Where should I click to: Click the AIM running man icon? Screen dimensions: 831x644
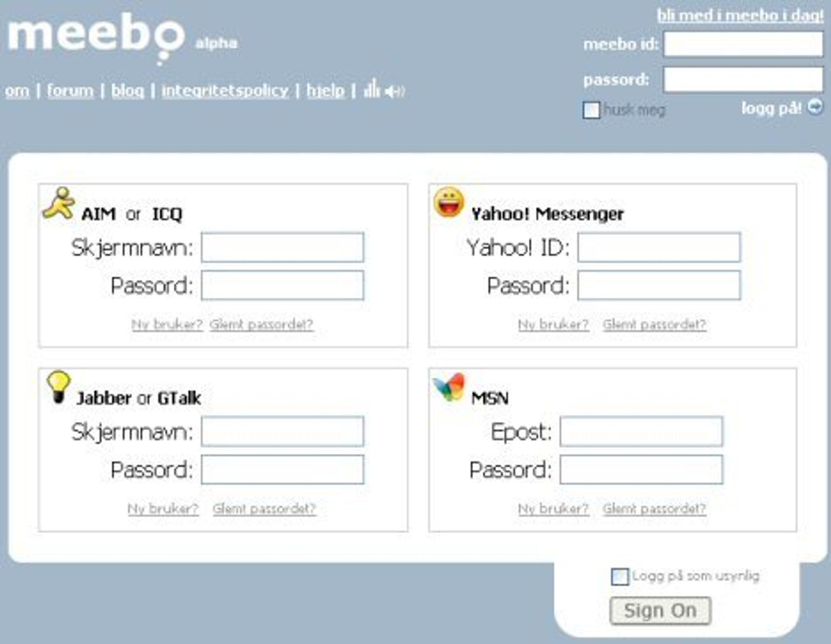point(59,203)
